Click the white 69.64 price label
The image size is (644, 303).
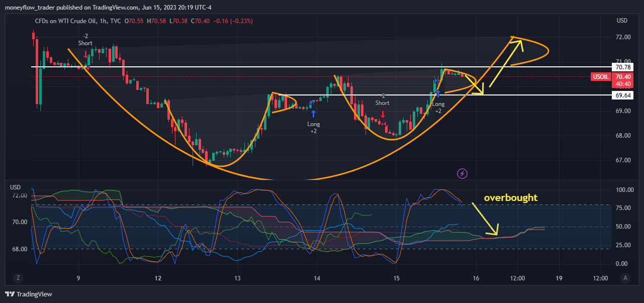[623, 95]
